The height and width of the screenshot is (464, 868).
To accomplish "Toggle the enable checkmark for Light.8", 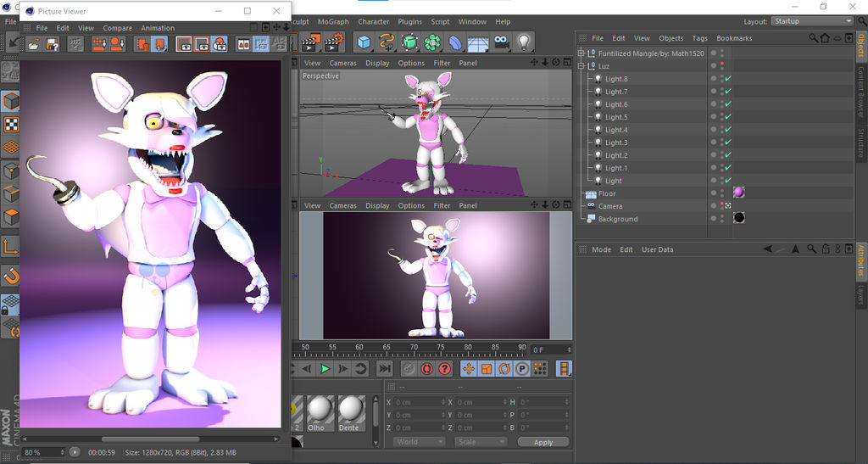I will 728,79.
